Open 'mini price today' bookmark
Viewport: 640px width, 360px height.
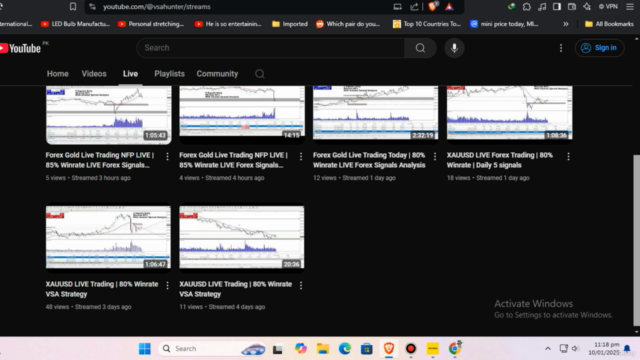[504, 24]
